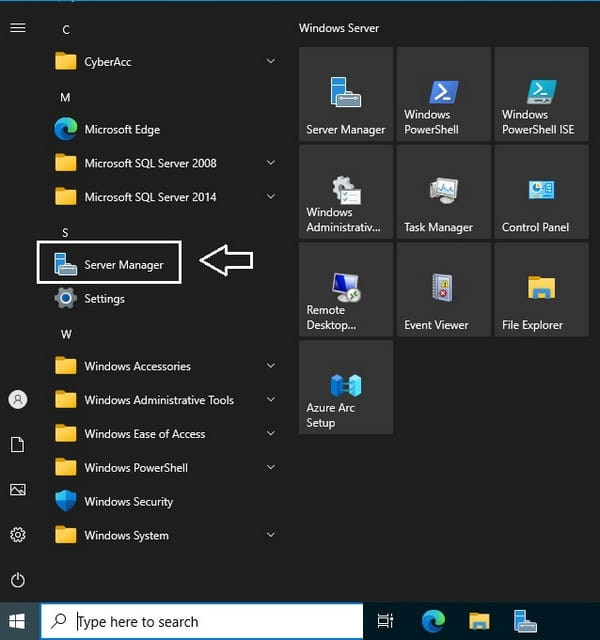Screen dimensions: 600x640
Task: Open File Explorer from the taskbar
Action: 479,621
